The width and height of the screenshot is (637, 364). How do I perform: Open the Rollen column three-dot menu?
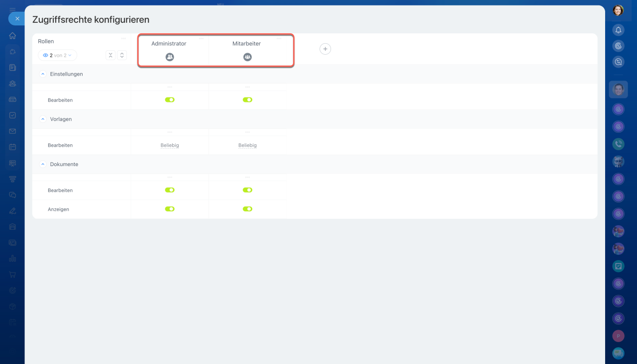pyautogui.click(x=123, y=38)
